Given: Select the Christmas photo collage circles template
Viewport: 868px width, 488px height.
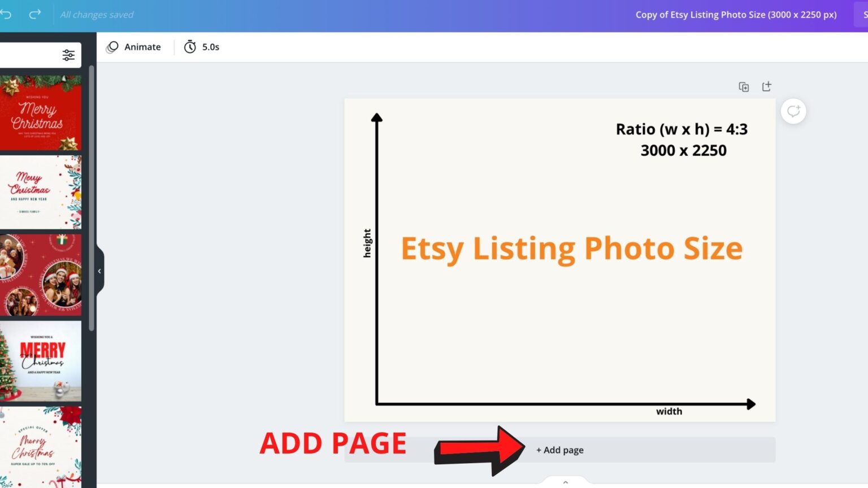Looking at the screenshot, I should (x=41, y=275).
